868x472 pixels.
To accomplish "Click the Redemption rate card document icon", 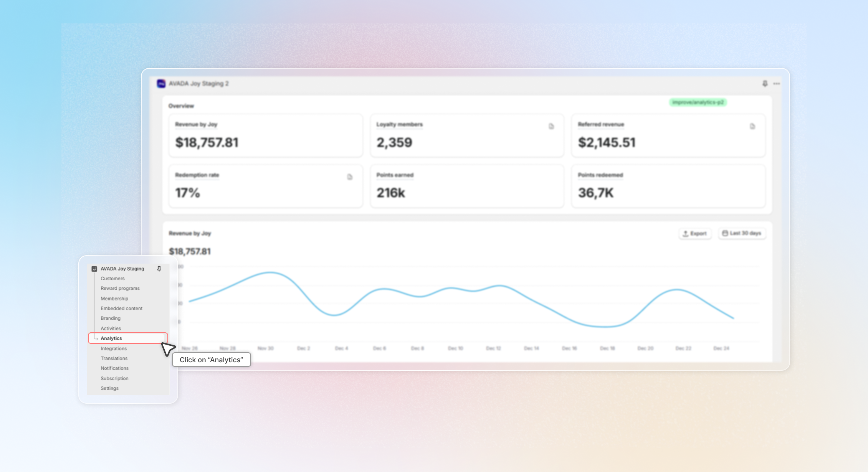I will click(x=350, y=177).
